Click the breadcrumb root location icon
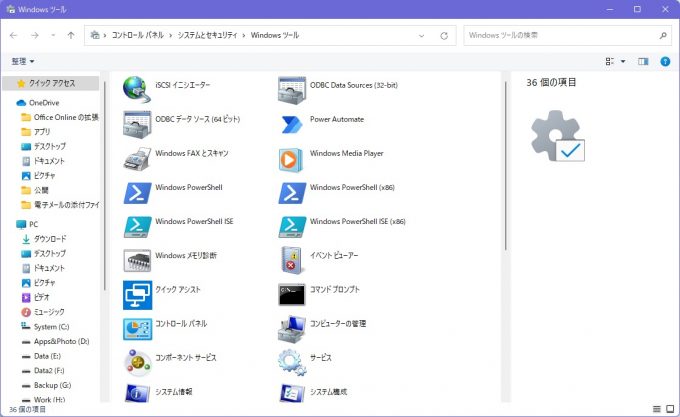This screenshot has width=680, height=417. point(95,35)
